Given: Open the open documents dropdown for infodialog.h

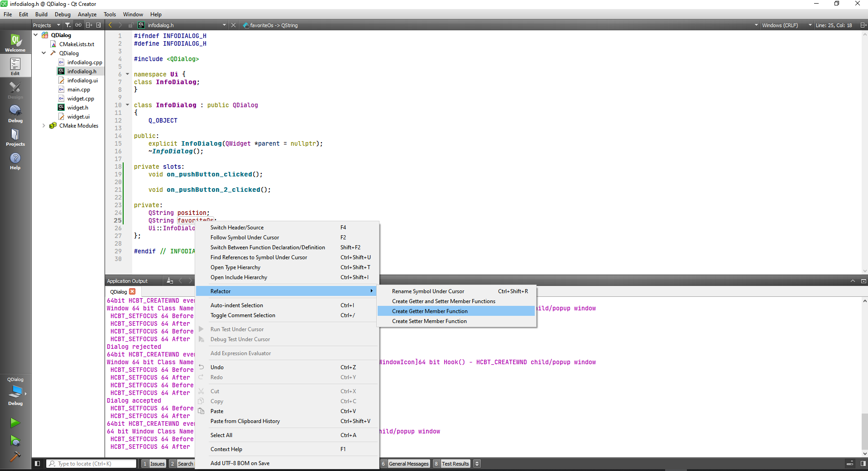Looking at the screenshot, I should tap(182, 25).
